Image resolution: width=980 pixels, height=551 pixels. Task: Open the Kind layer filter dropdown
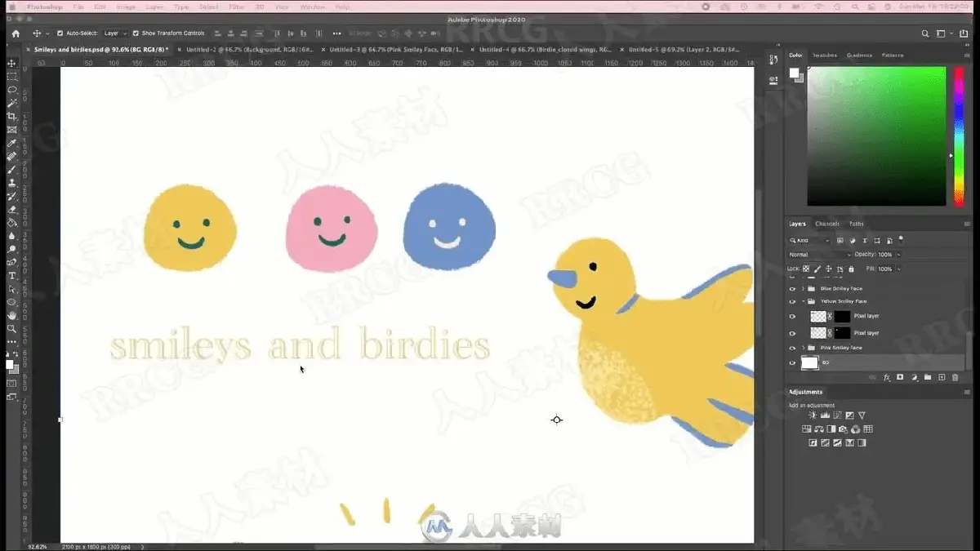coord(809,241)
